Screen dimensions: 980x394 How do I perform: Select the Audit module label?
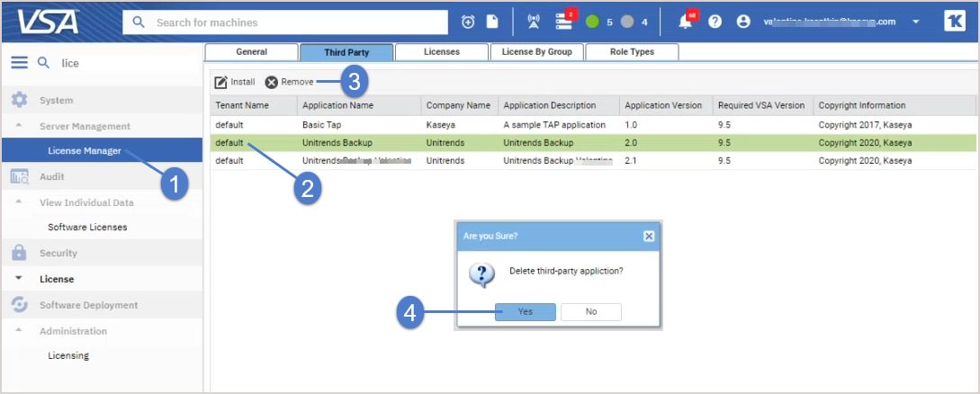pyautogui.click(x=52, y=176)
